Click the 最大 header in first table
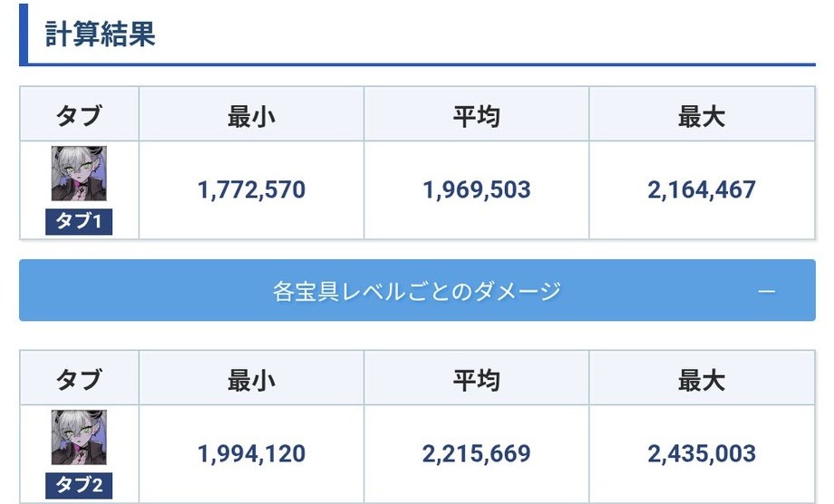Image resolution: width=834 pixels, height=504 pixels. [x=702, y=116]
